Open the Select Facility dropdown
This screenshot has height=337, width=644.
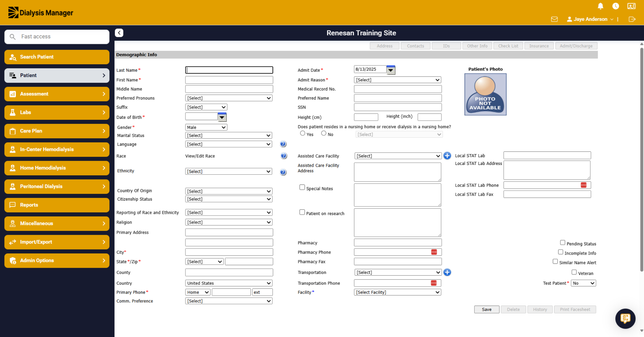tap(397, 292)
